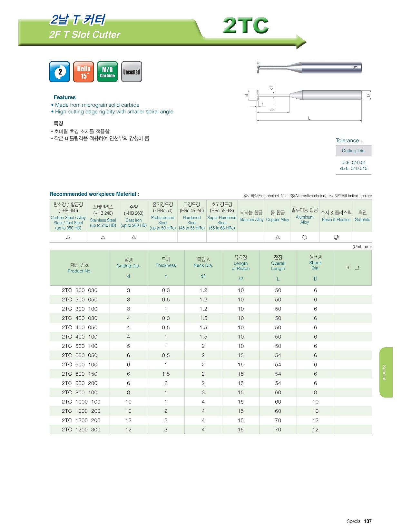
Task: Click the Resin & Plastics column header
Action: click(336, 216)
